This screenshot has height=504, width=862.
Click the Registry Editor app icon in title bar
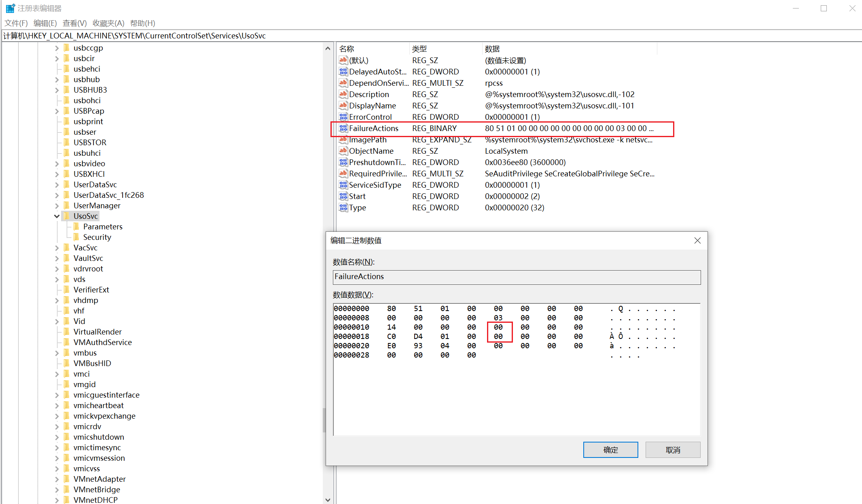tap(10, 8)
